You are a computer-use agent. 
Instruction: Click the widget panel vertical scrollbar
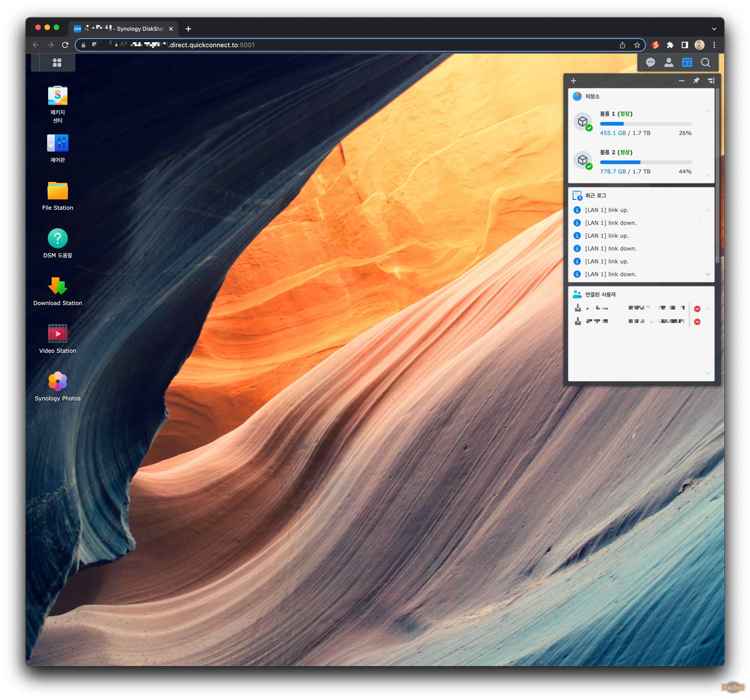click(x=717, y=175)
